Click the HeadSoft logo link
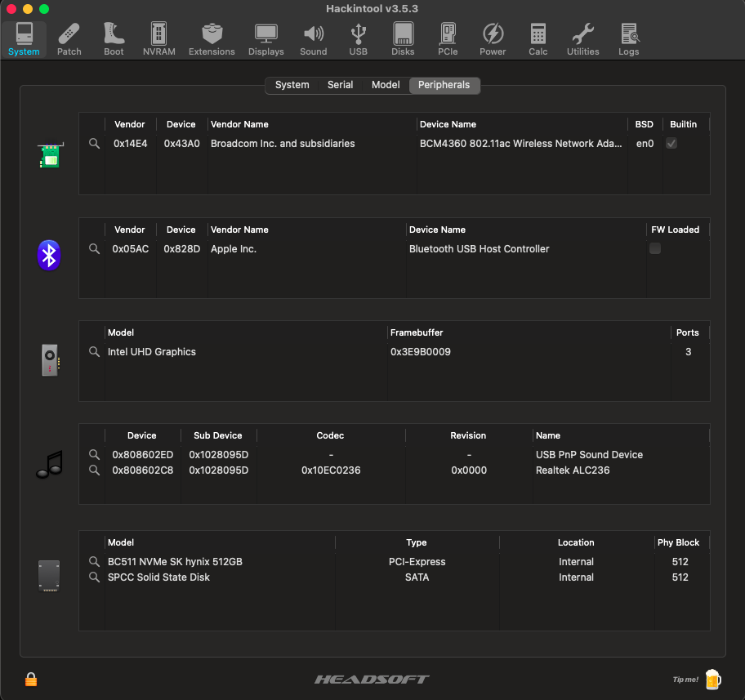745x700 pixels. tap(372, 680)
